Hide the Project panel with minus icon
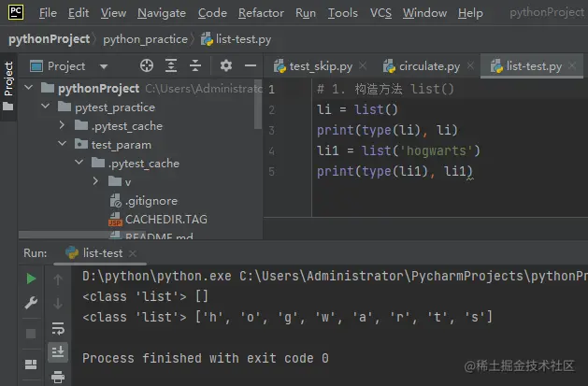Screen dimensions: 588x386 [x=251, y=66]
